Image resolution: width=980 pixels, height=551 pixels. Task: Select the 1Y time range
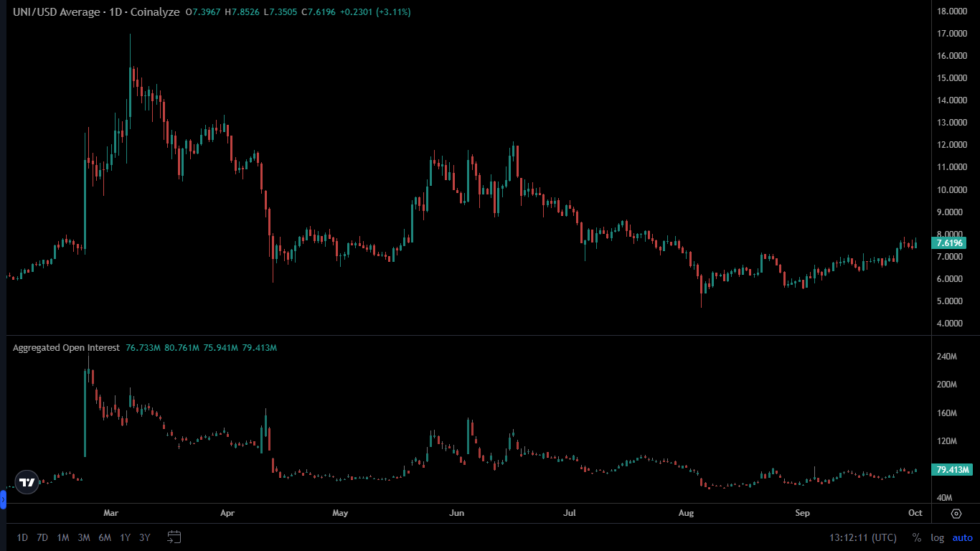[x=126, y=537]
